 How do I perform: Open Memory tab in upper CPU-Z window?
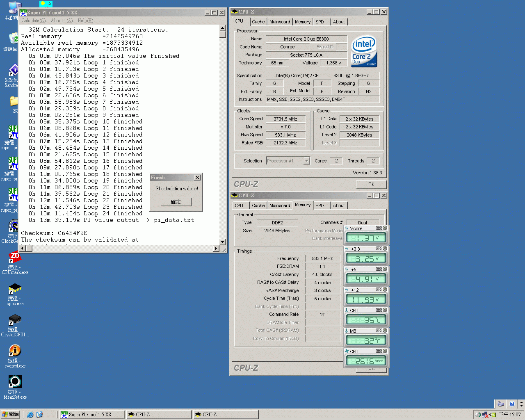click(x=303, y=22)
